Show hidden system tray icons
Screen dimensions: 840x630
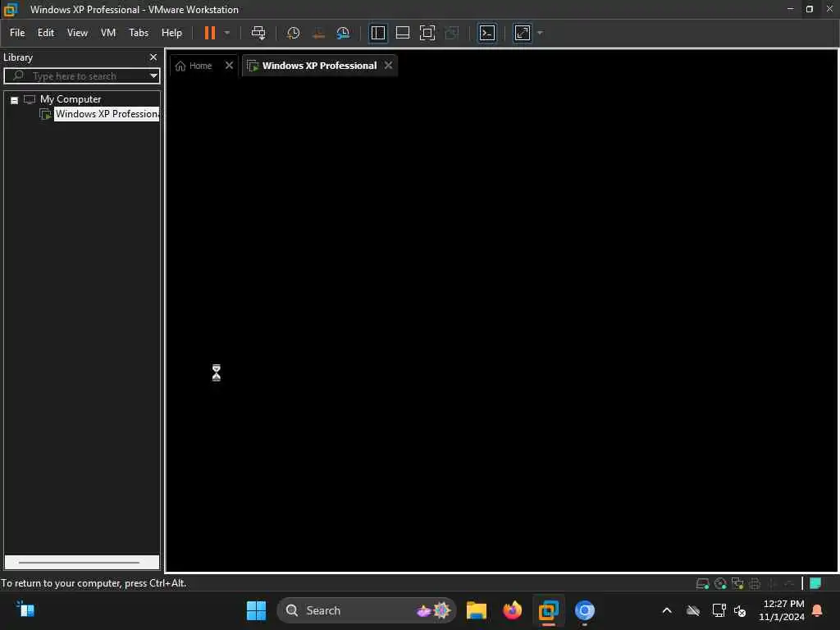pos(667,610)
